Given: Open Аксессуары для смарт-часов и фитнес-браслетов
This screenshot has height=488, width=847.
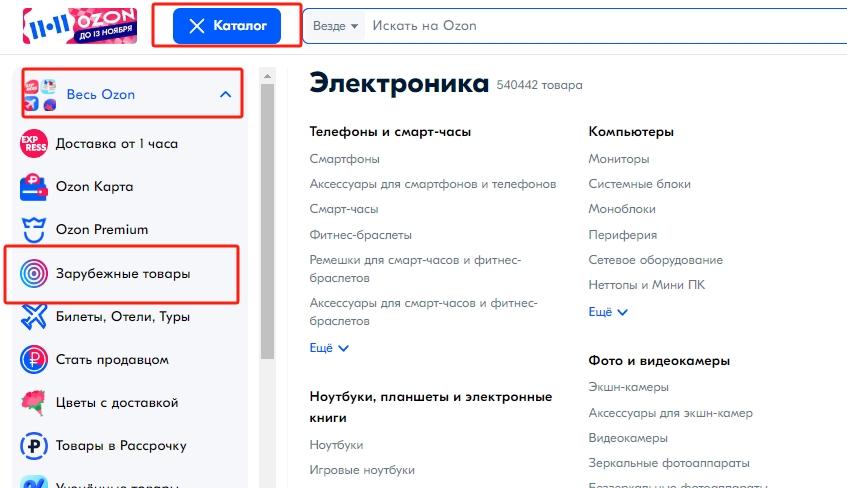Looking at the screenshot, I should 424,312.
